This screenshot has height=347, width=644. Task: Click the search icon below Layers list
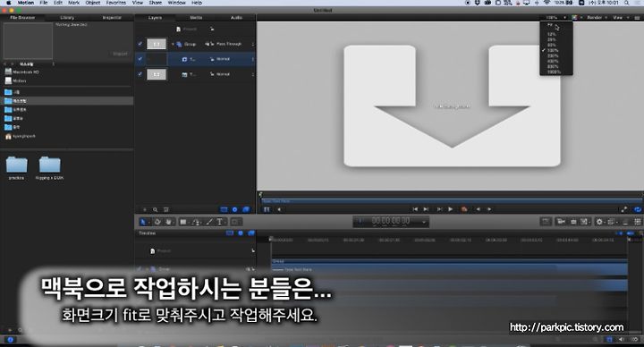click(156, 209)
